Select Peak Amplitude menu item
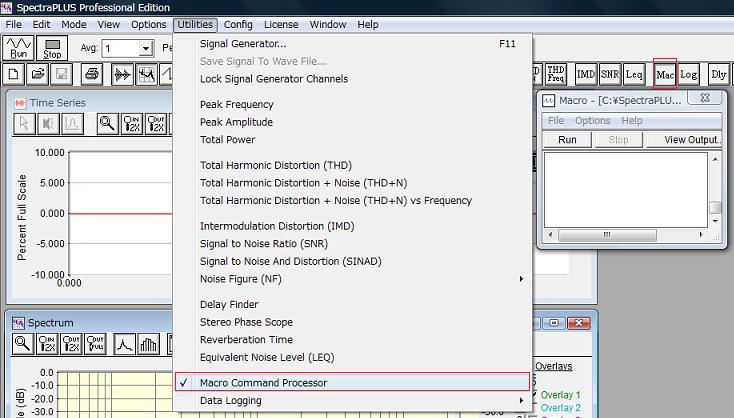This screenshot has height=418, width=734. (352, 122)
